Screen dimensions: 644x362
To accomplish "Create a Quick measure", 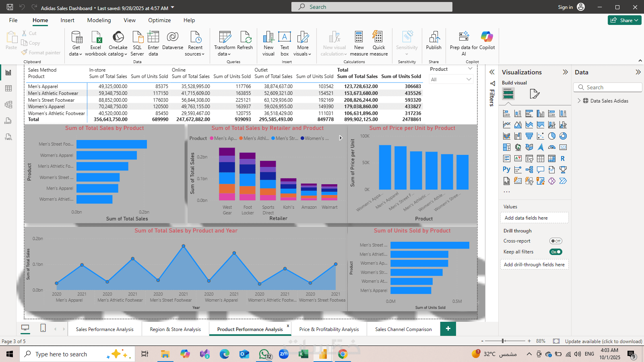I will point(379,43).
